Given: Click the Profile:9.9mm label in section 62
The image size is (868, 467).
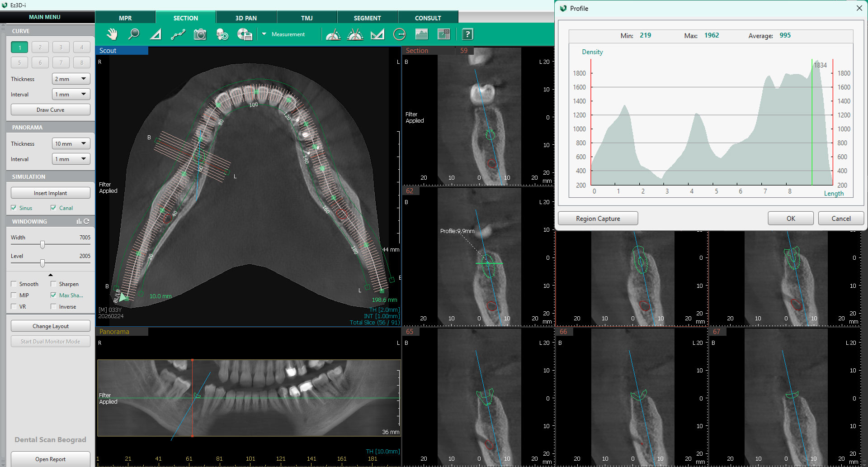Looking at the screenshot, I should coord(457,231).
